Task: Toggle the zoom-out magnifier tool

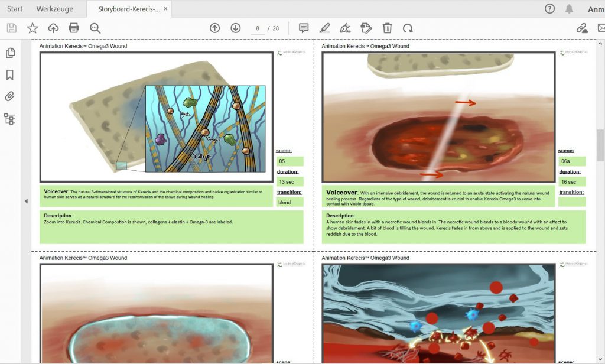Action: point(95,28)
